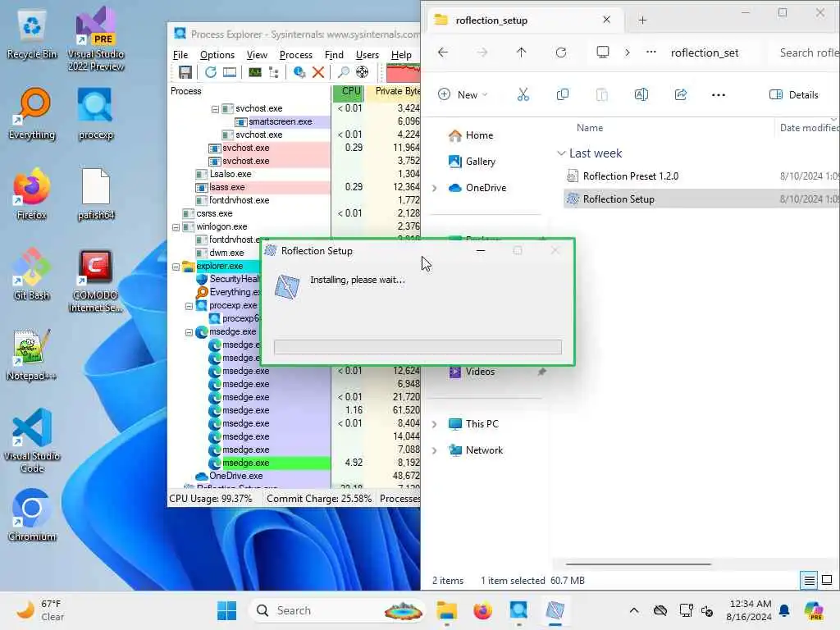
Task: Open the View menu in Process Explorer
Action: click(257, 55)
